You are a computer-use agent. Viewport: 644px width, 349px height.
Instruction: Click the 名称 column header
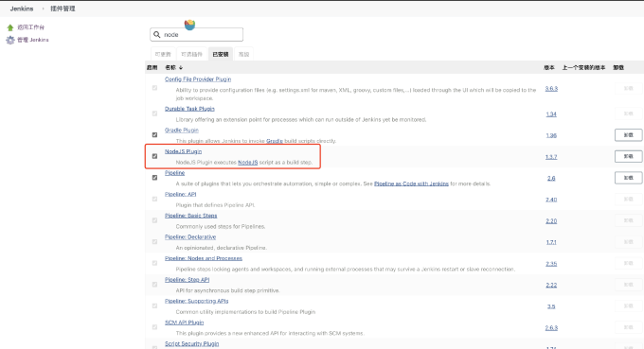click(170, 68)
